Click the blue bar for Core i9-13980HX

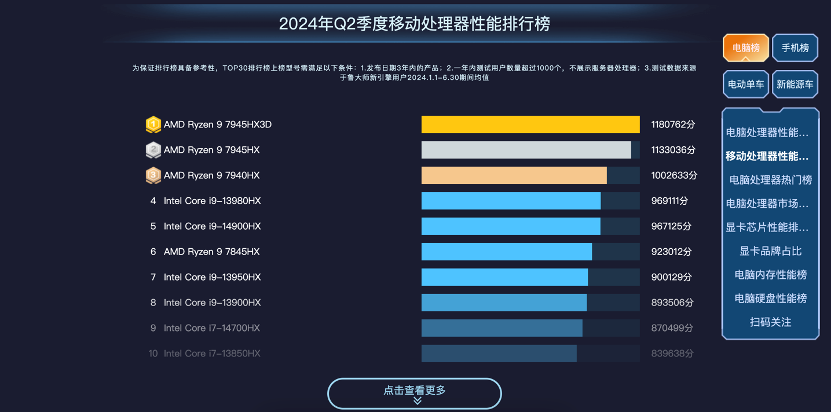511,201
